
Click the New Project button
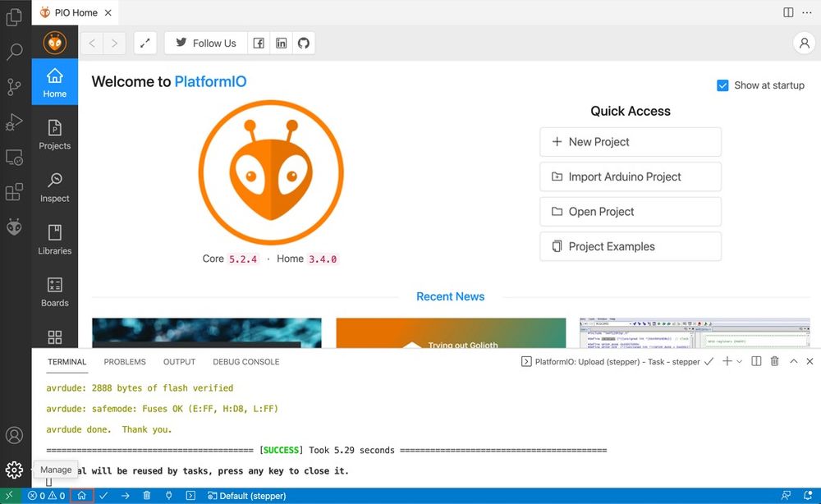coord(630,141)
